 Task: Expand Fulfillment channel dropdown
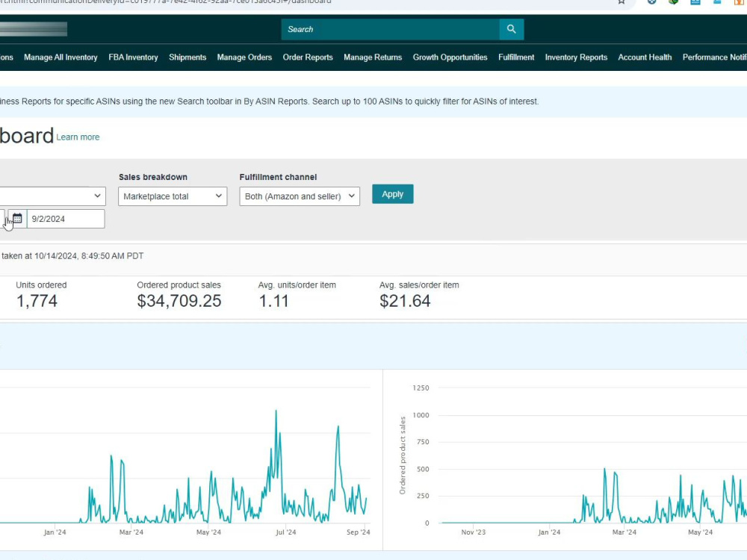[x=300, y=196]
